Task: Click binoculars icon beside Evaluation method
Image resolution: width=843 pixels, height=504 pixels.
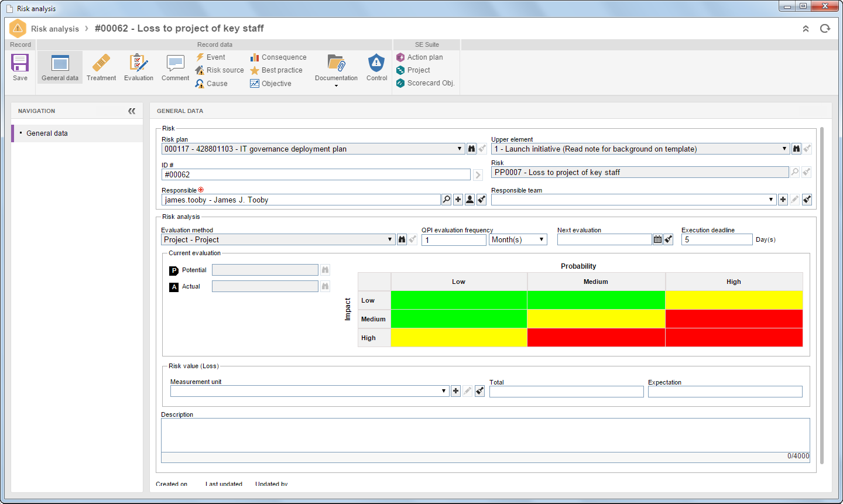Action: (402, 239)
